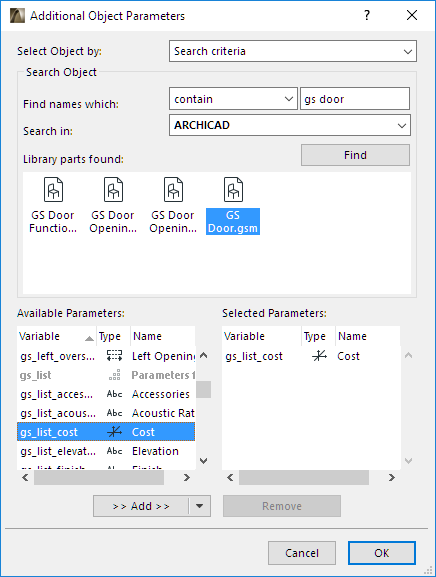
Task: Click the Abc type icon of the Accessories row
Action: (x=114, y=394)
